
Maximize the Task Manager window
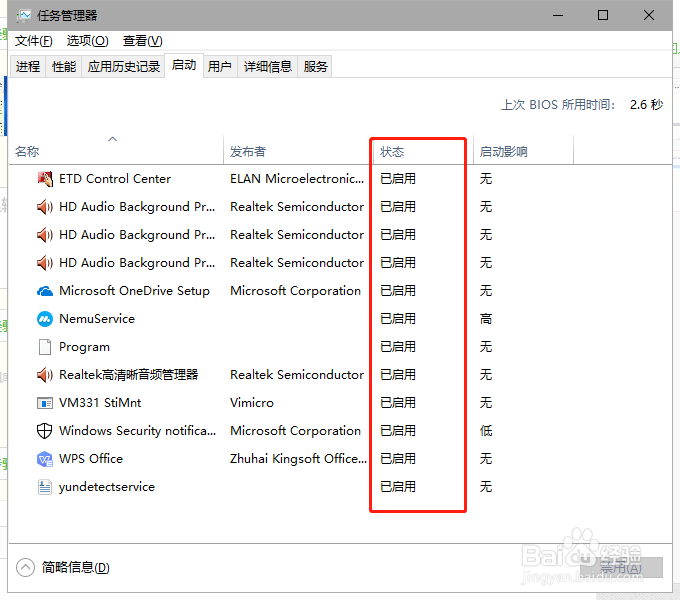pos(603,16)
